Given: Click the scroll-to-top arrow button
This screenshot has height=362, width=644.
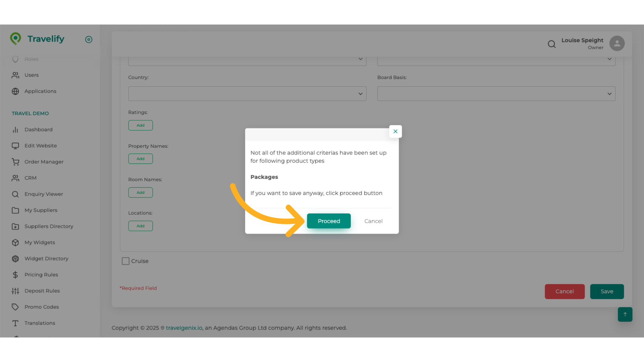Looking at the screenshot, I should (625, 314).
